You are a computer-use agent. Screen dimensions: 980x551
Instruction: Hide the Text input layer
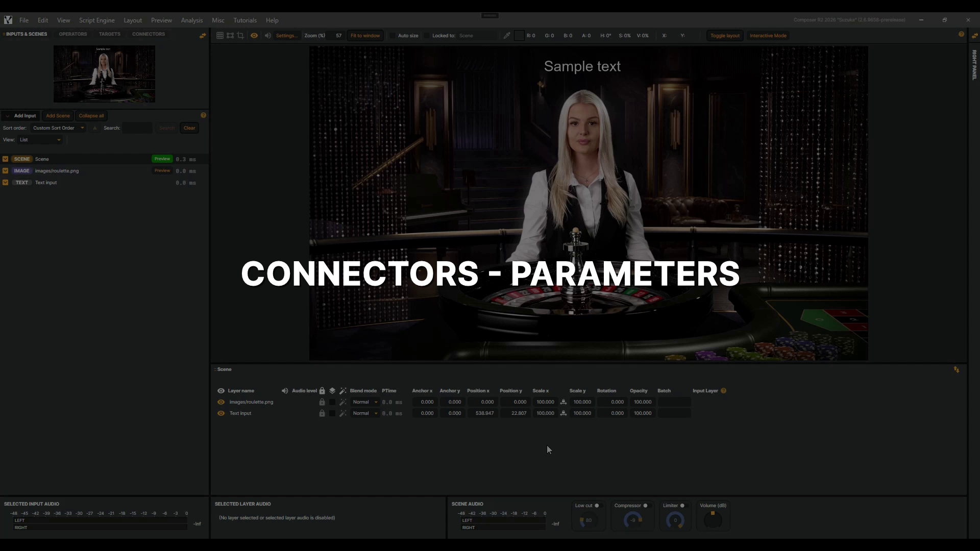pos(221,413)
